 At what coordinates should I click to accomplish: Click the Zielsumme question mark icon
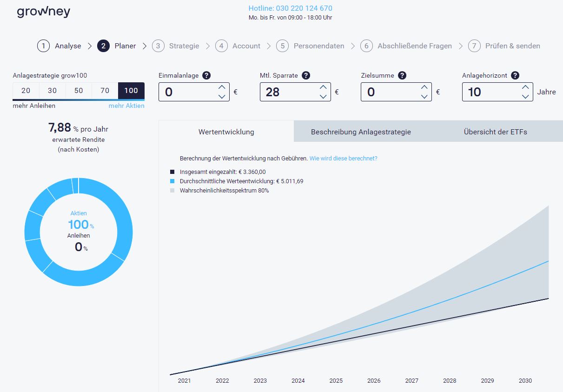(x=402, y=75)
